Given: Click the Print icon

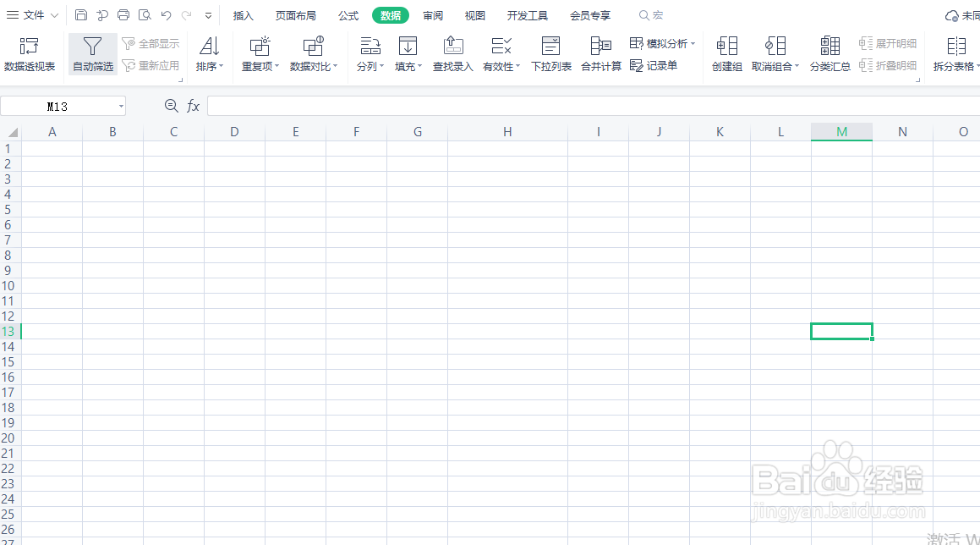Looking at the screenshot, I should pyautogui.click(x=123, y=15).
